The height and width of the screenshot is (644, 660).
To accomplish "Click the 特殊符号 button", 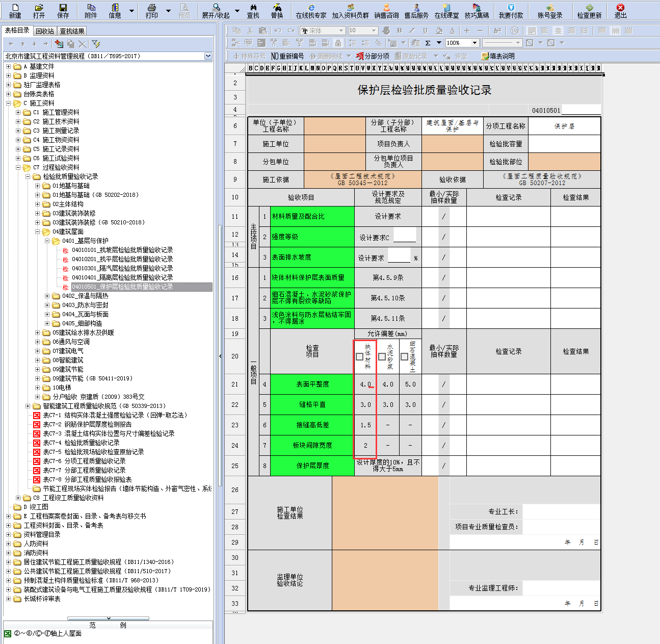I will (249, 56).
